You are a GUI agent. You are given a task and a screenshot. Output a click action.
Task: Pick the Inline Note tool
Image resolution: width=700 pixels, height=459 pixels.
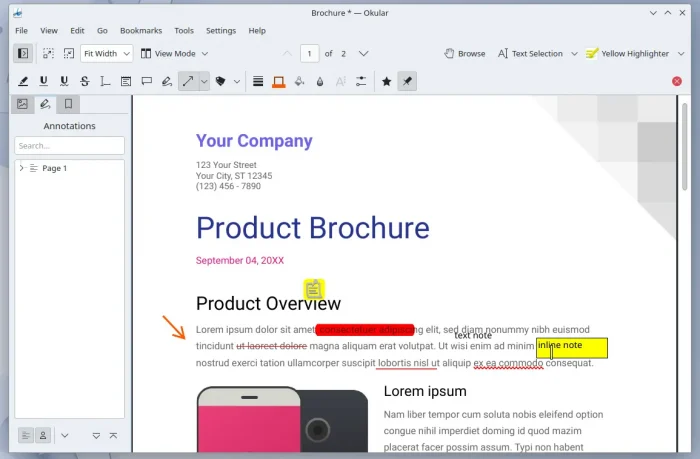pos(126,81)
